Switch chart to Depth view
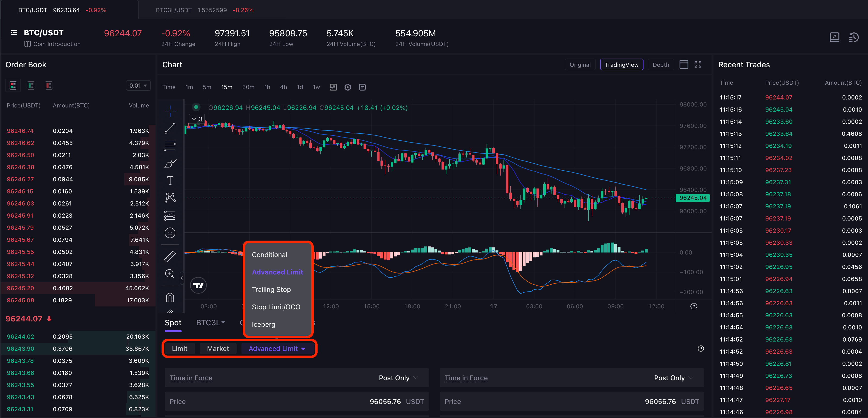 click(x=660, y=65)
